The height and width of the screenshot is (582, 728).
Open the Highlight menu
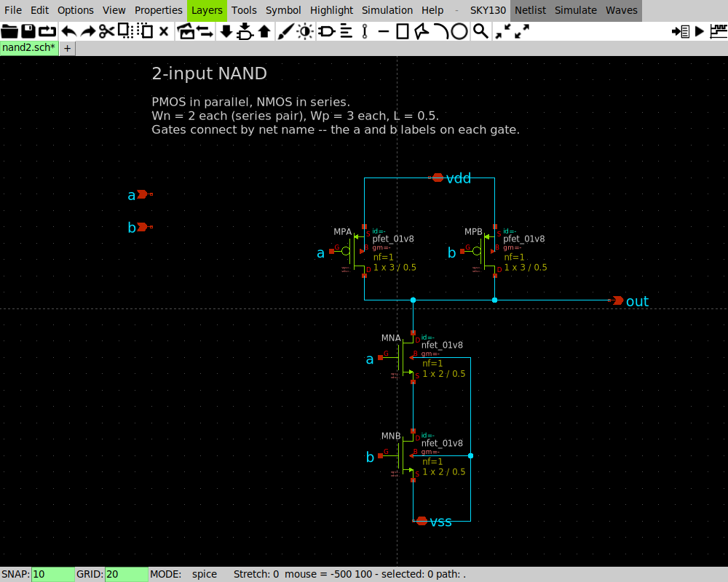pyautogui.click(x=331, y=10)
